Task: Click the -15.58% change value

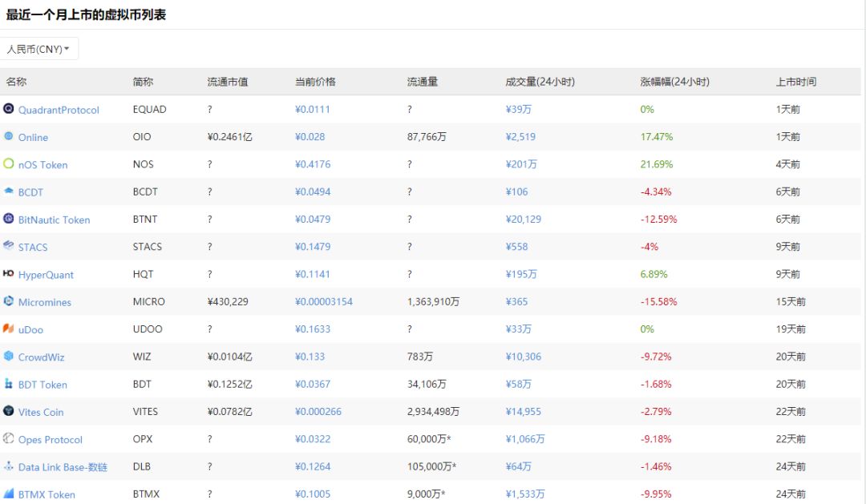Action: coord(659,301)
